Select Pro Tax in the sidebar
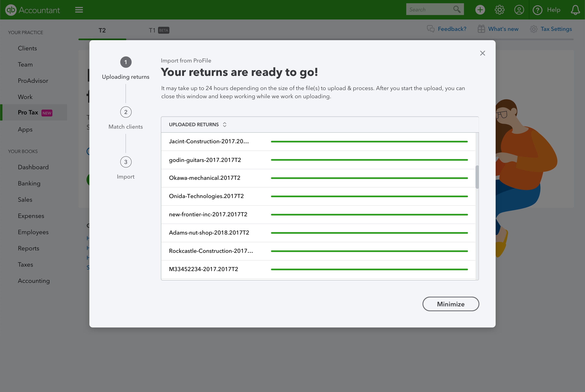The width and height of the screenshot is (585, 392). [34, 112]
